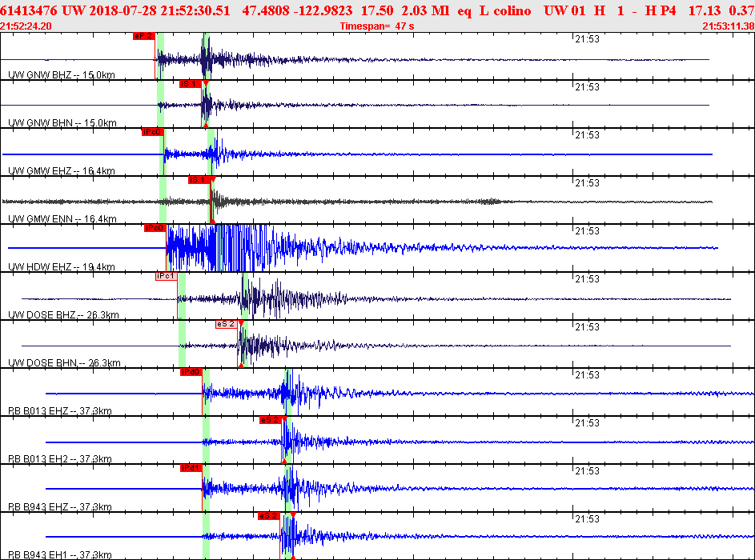
Task: Click the eS 2 pick flag on B013 EH2
Action: pos(270,421)
